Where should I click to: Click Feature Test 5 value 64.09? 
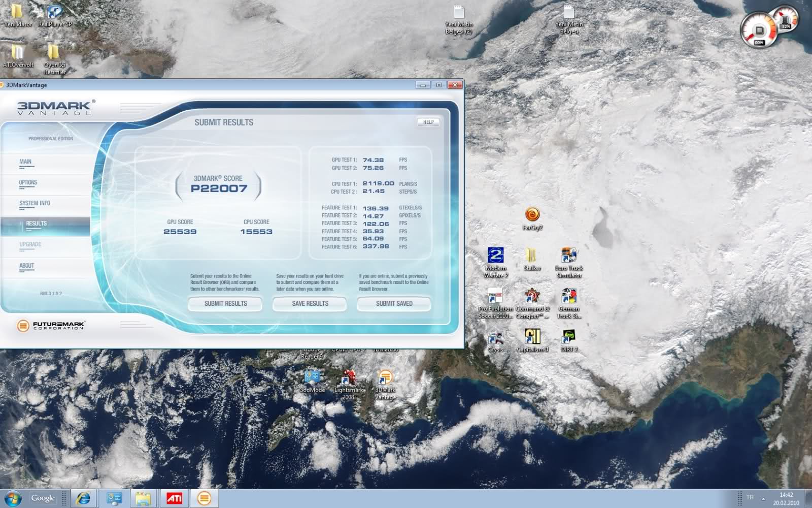point(373,239)
